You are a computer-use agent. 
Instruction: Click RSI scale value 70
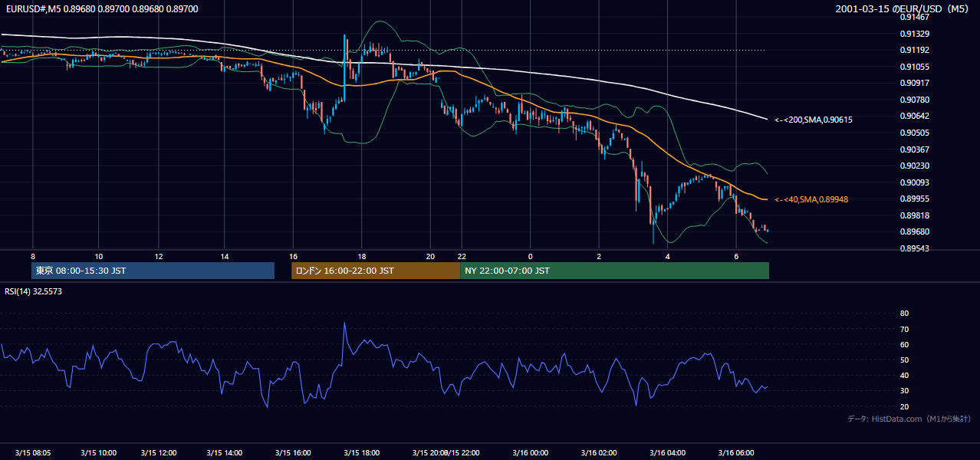click(904, 329)
